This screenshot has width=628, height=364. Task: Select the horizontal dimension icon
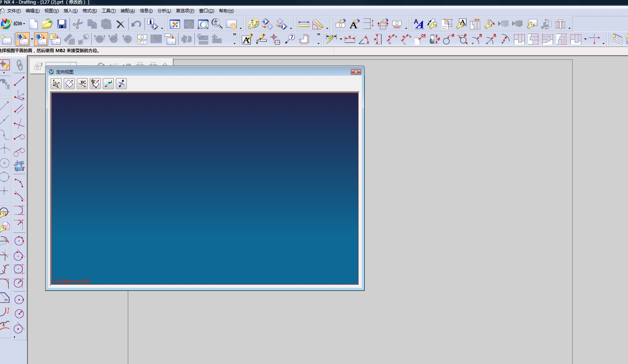tap(349, 39)
